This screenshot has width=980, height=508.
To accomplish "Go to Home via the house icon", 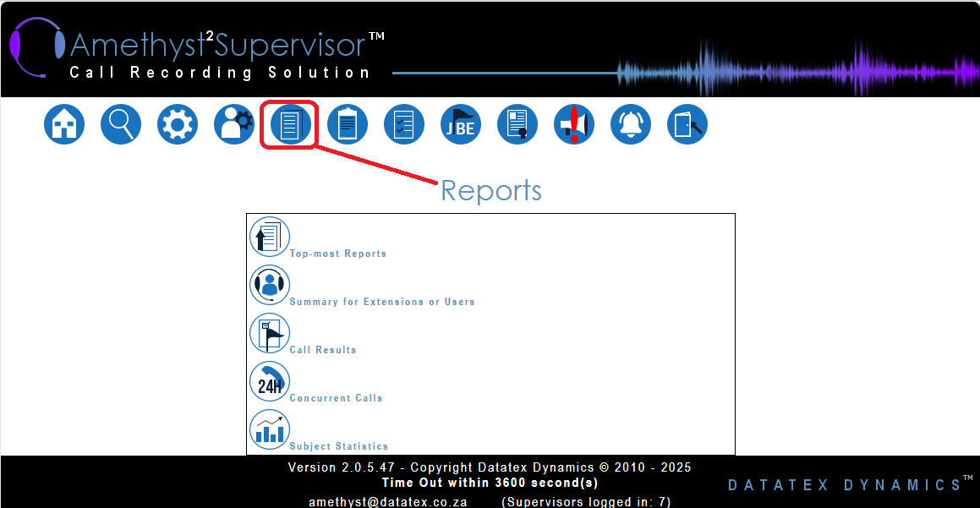I will tap(64, 125).
